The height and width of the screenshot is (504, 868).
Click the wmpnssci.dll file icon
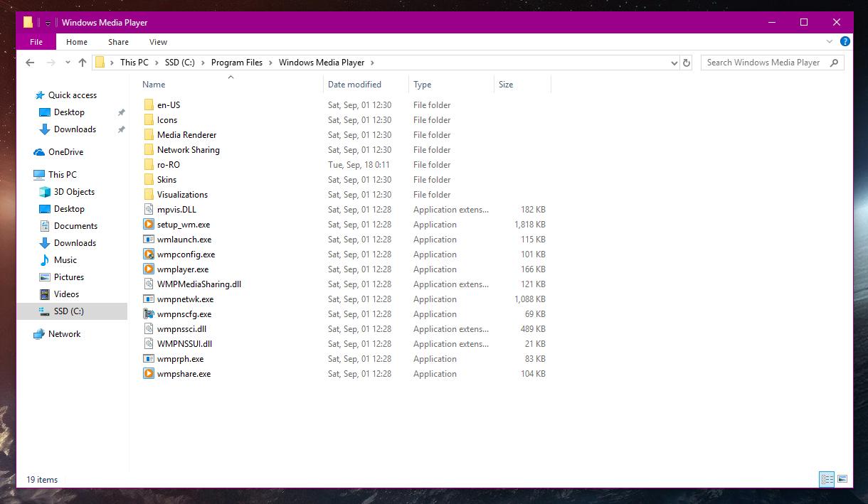(x=149, y=329)
